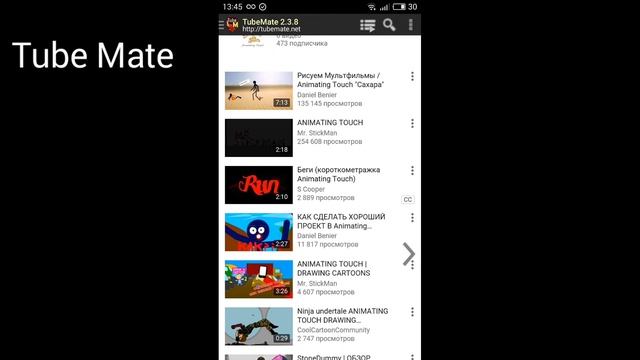640x360 pixels.
Task: Open video "ANIMATING TOUCH | DRAWING CARTOONS"
Action: [333, 269]
